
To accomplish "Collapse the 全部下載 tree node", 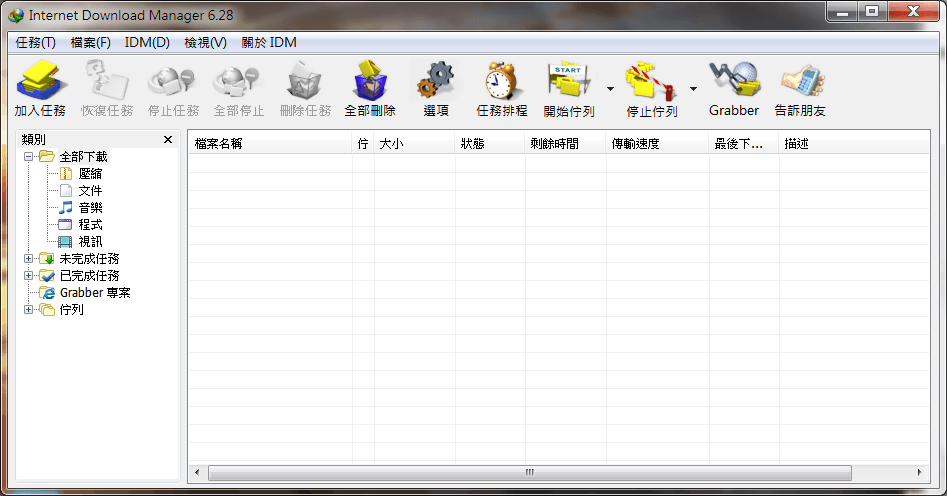I will click(x=28, y=156).
